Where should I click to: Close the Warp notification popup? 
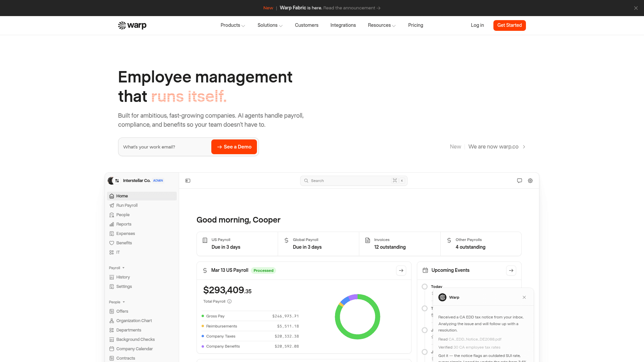[x=524, y=297]
